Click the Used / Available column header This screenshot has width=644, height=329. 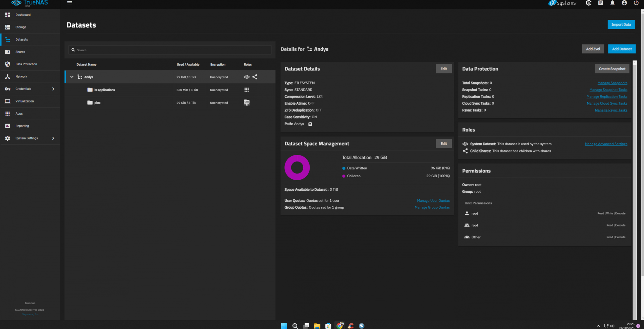click(188, 65)
